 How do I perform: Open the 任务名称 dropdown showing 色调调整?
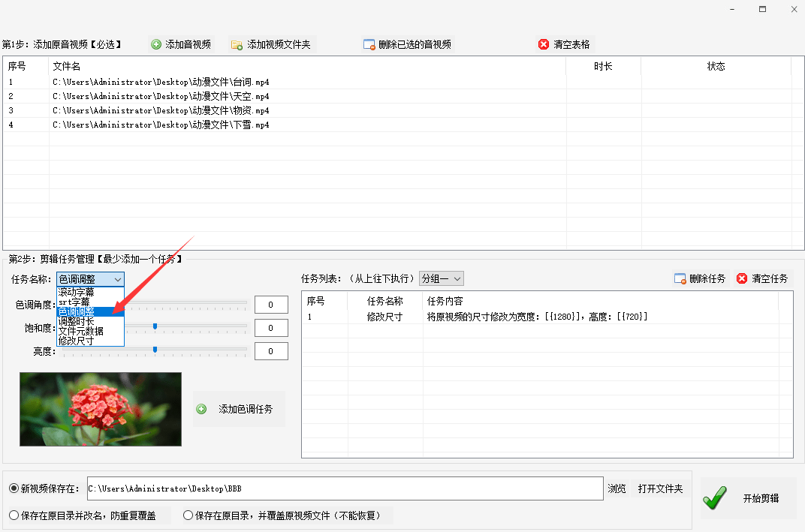(x=90, y=279)
